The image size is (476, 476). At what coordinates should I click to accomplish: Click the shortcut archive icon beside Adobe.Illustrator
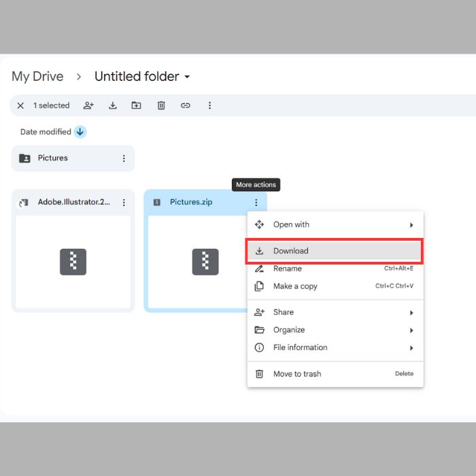[x=24, y=203]
